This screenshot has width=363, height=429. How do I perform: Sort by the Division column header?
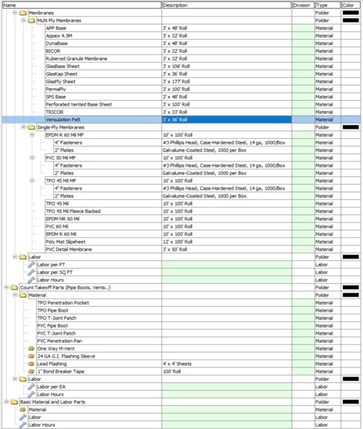(303, 5)
